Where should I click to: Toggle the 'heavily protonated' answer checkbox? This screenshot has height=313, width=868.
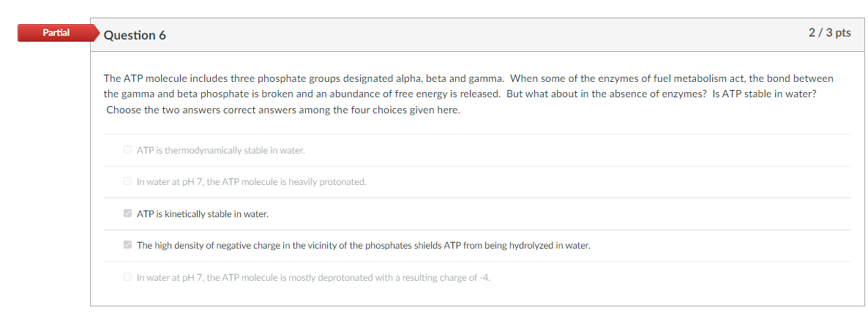tap(128, 181)
